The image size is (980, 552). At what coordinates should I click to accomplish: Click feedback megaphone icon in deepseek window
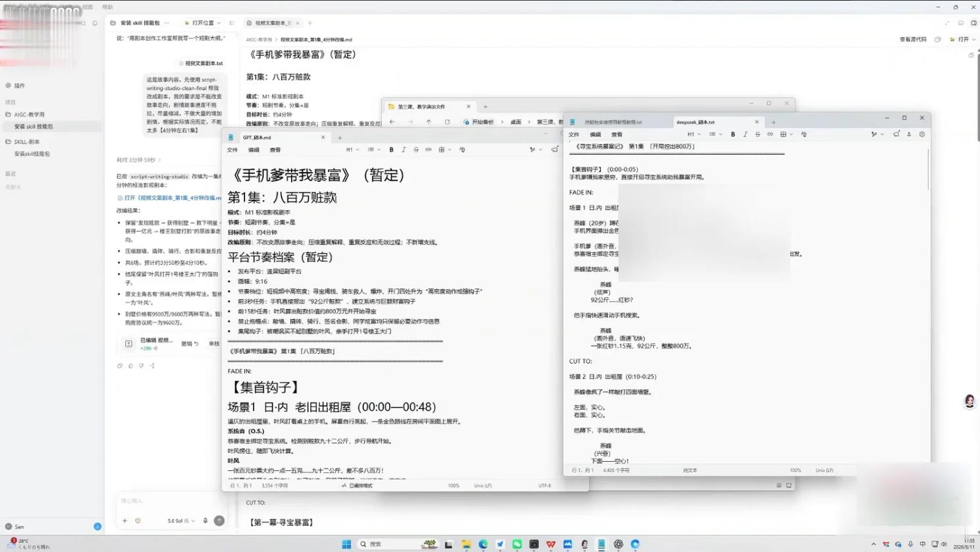pos(896,134)
